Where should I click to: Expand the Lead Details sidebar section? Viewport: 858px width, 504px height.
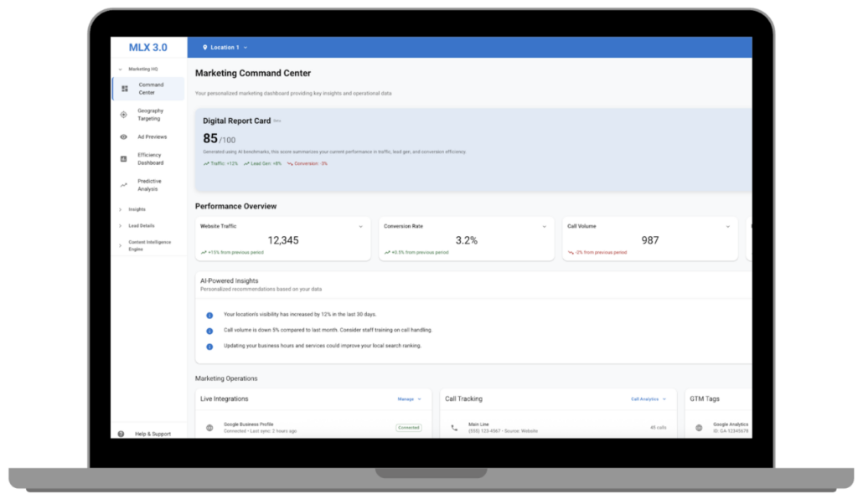[120, 226]
